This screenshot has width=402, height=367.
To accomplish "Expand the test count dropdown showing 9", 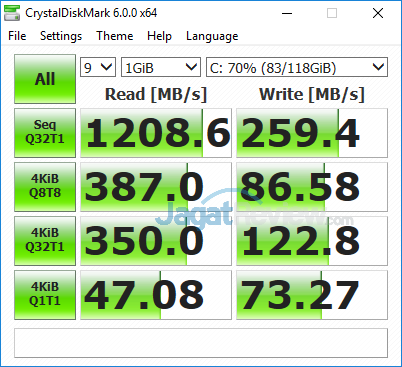I will tap(98, 67).
